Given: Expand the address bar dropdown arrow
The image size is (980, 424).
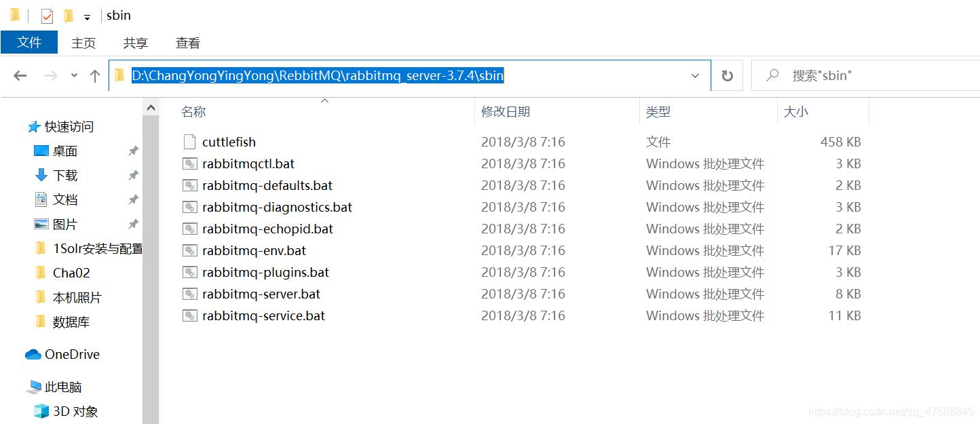Looking at the screenshot, I should 694,75.
